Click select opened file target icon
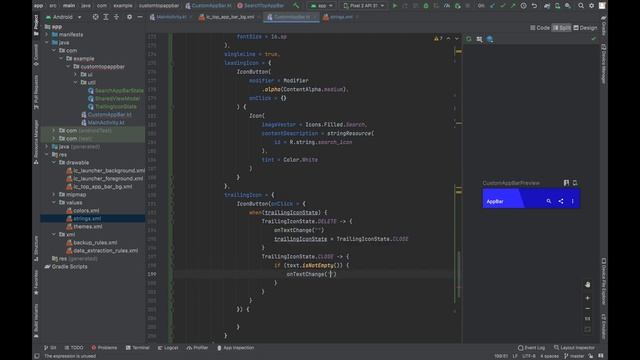Screen dimensions: 640x360 (95, 17)
